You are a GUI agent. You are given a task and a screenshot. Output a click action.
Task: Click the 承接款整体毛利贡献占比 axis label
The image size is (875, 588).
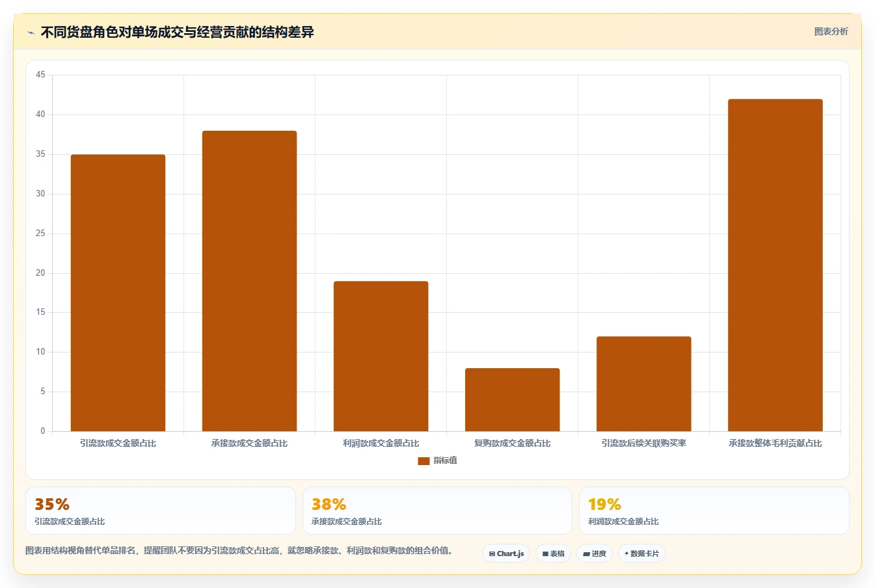[775, 443]
